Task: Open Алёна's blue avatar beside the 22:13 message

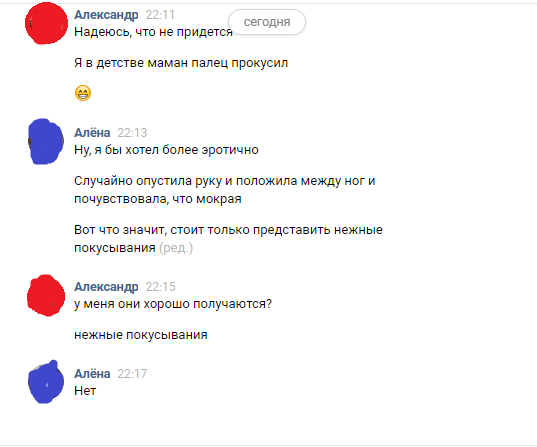Action: click(x=46, y=141)
